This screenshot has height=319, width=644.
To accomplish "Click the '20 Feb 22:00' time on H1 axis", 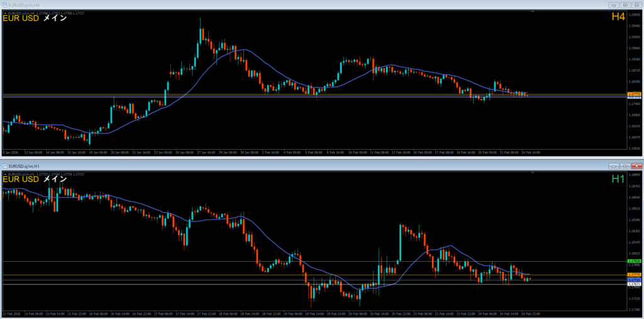I will point(401,314).
